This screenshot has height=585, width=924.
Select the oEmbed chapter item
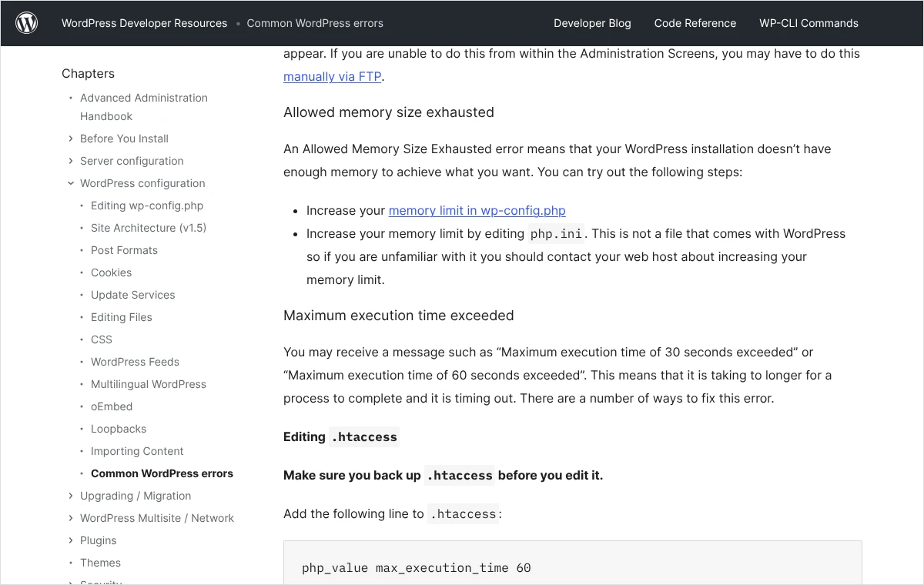coord(112,406)
